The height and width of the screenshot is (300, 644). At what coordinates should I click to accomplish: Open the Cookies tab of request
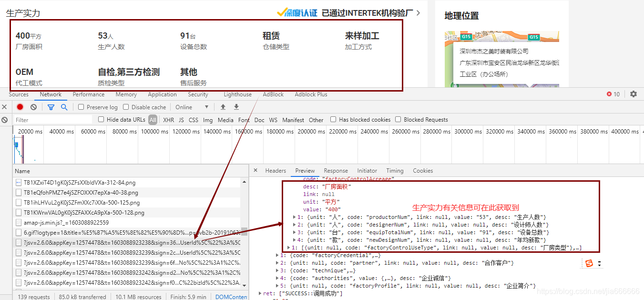(423, 171)
